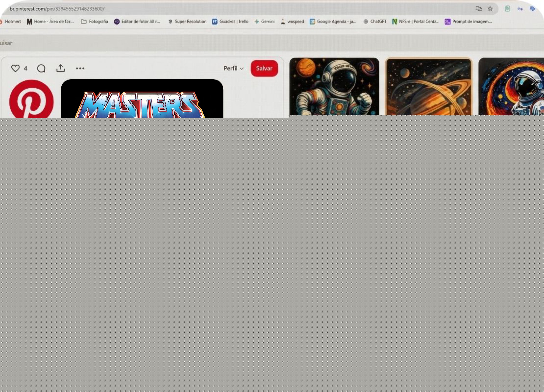Share the pin using the upload icon

point(61,68)
